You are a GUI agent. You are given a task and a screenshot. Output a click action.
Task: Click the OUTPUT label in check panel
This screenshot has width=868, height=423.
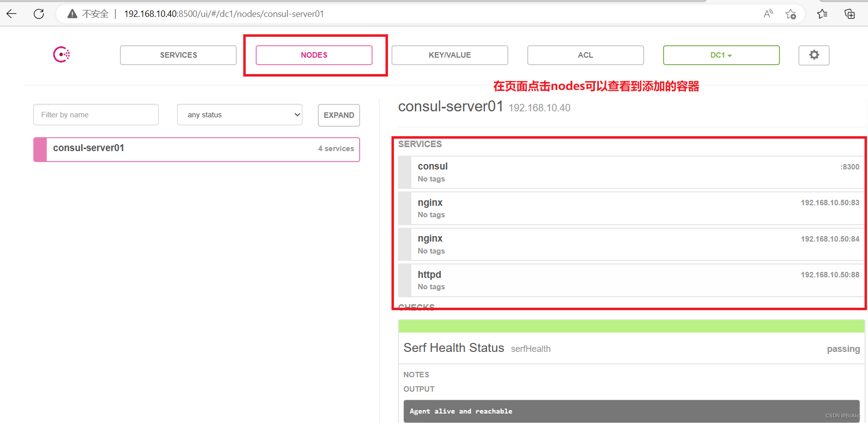(x=419, y=389)
